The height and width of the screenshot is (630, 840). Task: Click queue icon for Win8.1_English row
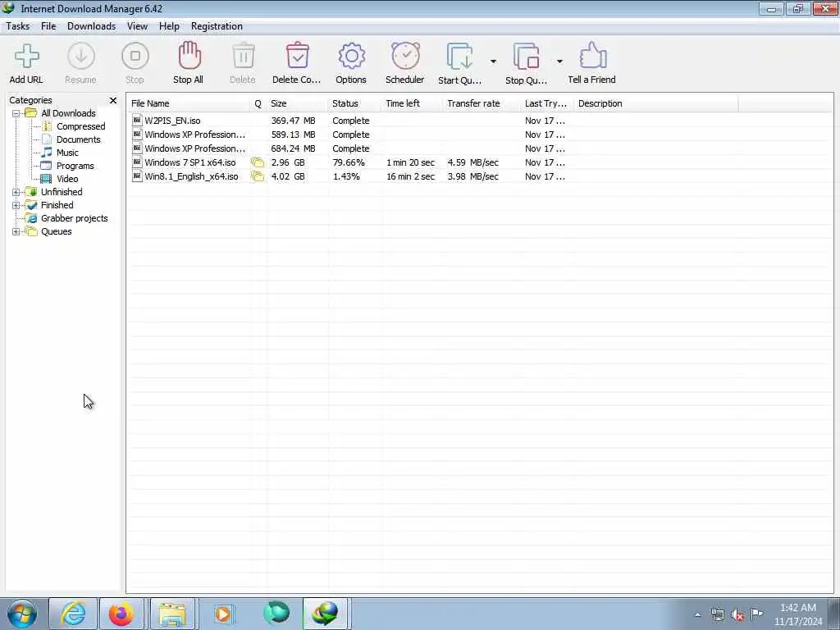258,176
